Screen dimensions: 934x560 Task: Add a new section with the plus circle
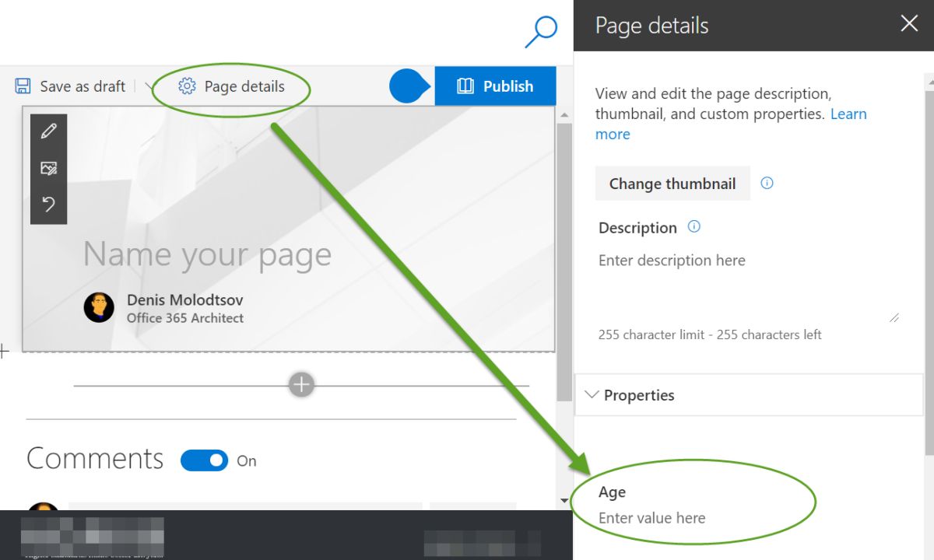(x=301, y=384)
